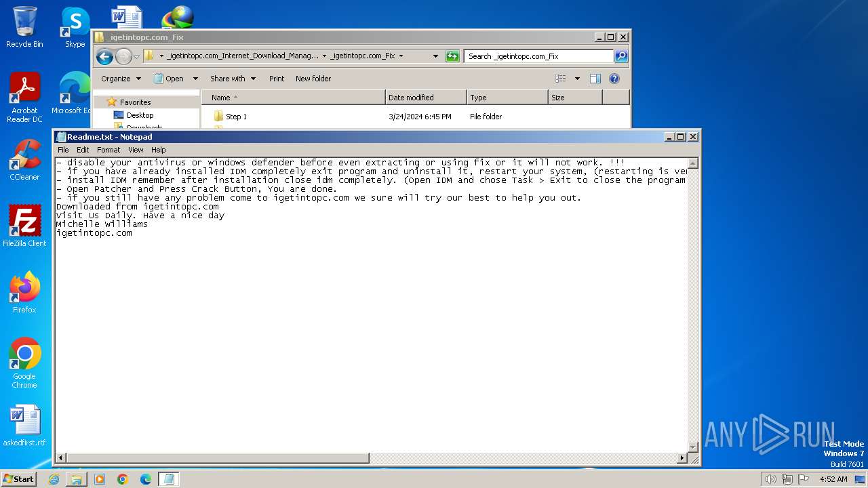
Task: Click the Print button in Explorer
Action: (x=277, y=79)
